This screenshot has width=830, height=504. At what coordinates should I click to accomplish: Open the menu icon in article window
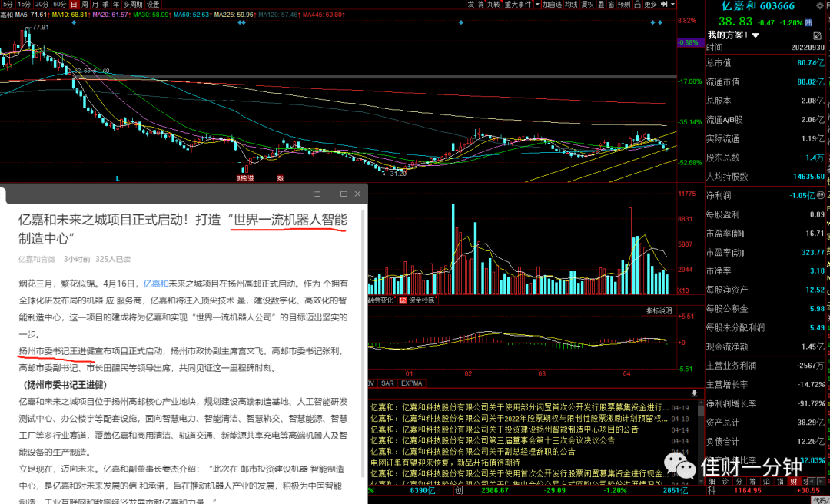[x=317, y=194]
